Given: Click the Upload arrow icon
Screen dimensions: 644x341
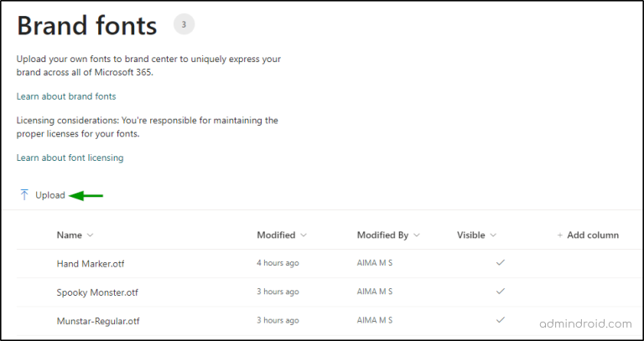Looking at the screenshot, I should click(x=24, y=195).
